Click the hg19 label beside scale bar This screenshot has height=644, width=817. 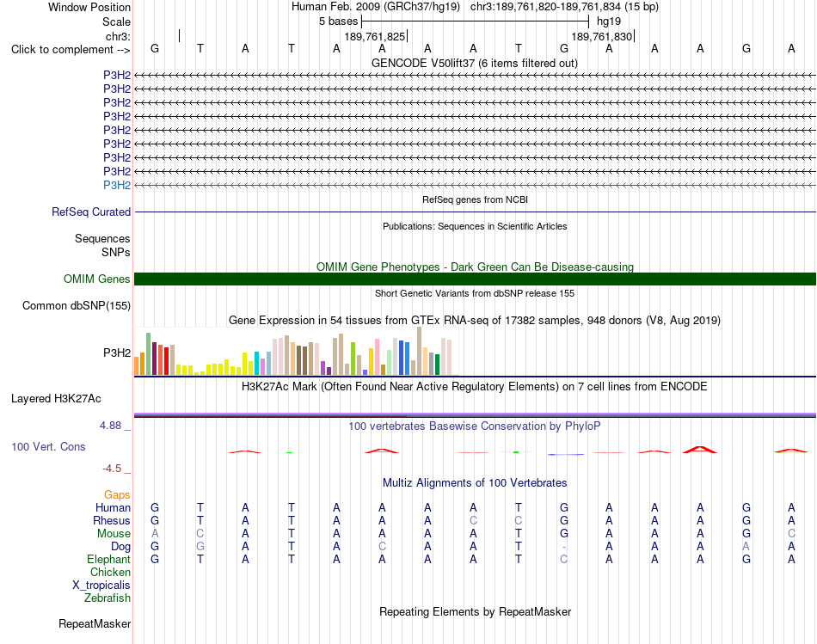[x=609, y=21]
